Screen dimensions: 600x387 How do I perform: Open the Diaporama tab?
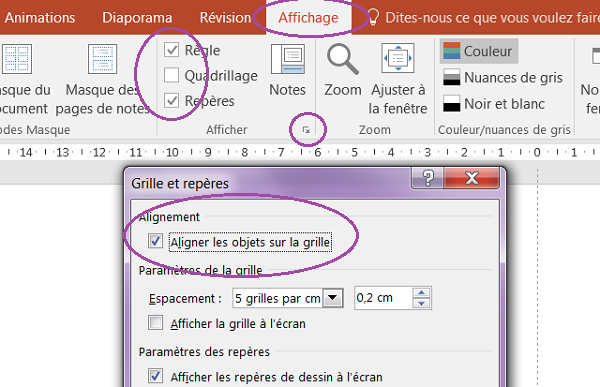click(137, 18)
